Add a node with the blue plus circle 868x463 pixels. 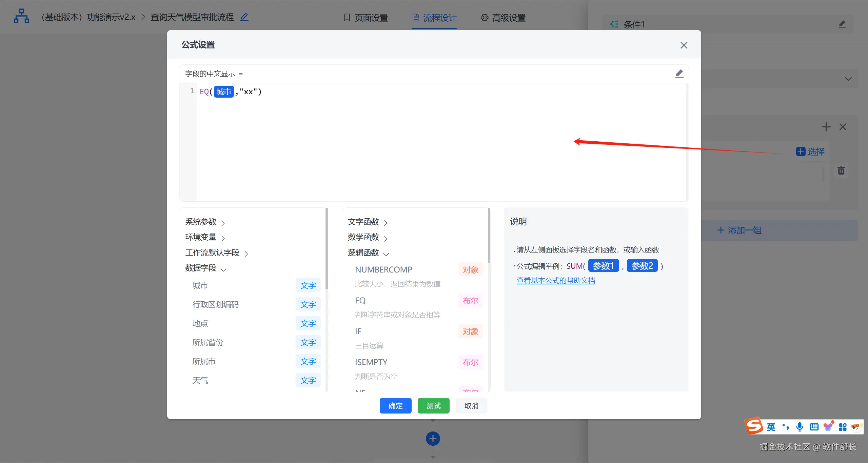pyautogui.click(x=433, y=439)
